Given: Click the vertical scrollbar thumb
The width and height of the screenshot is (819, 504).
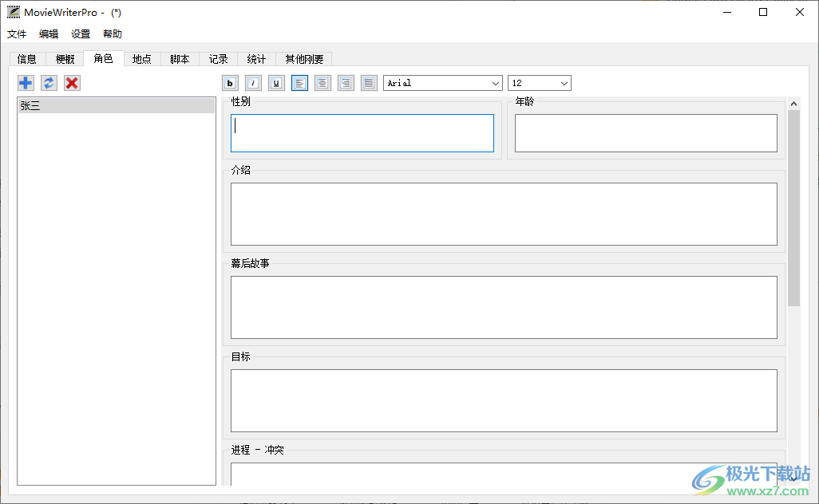Looking at the screenshot, I should 793,208.
